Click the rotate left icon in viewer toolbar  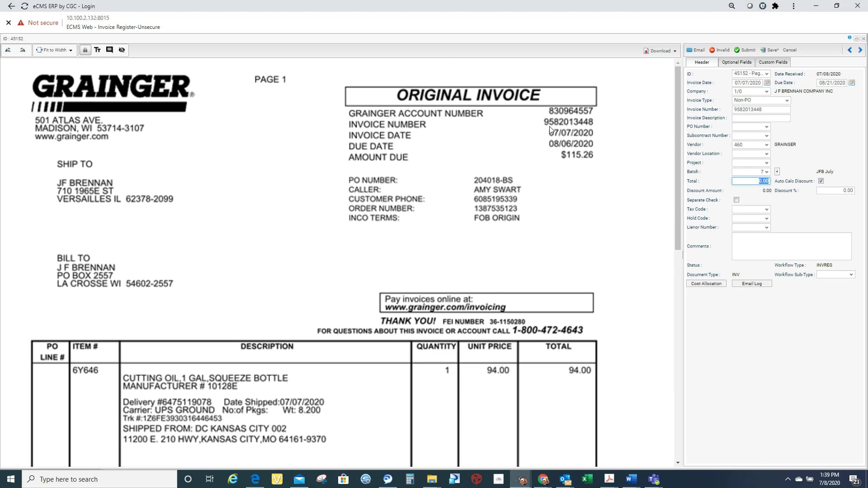pos(8,50)
